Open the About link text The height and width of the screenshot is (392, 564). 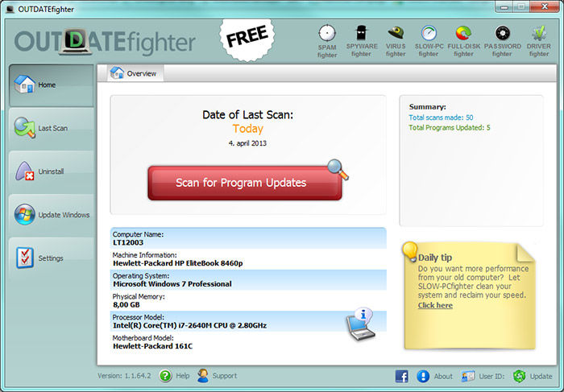click(443, 376)
